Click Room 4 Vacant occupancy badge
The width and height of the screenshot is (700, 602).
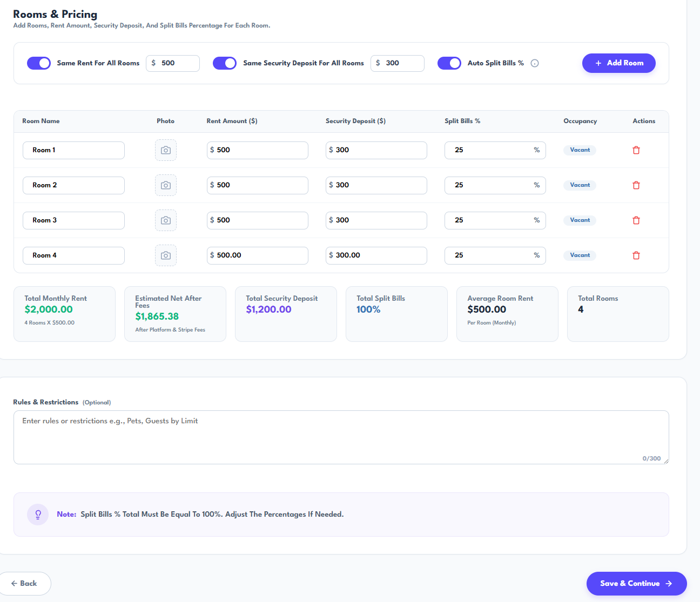(x=580, y=255)
